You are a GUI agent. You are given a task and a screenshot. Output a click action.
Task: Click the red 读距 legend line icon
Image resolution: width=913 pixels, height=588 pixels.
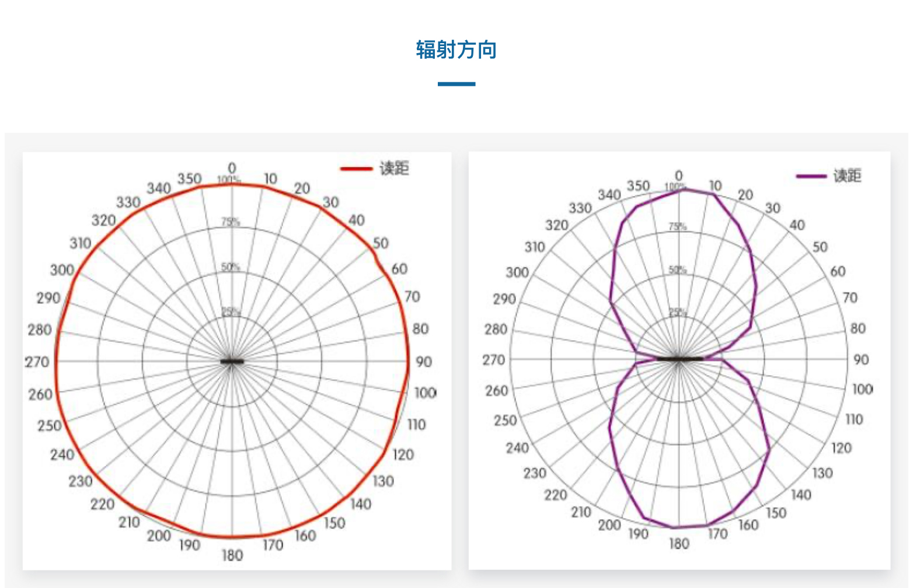357,170
